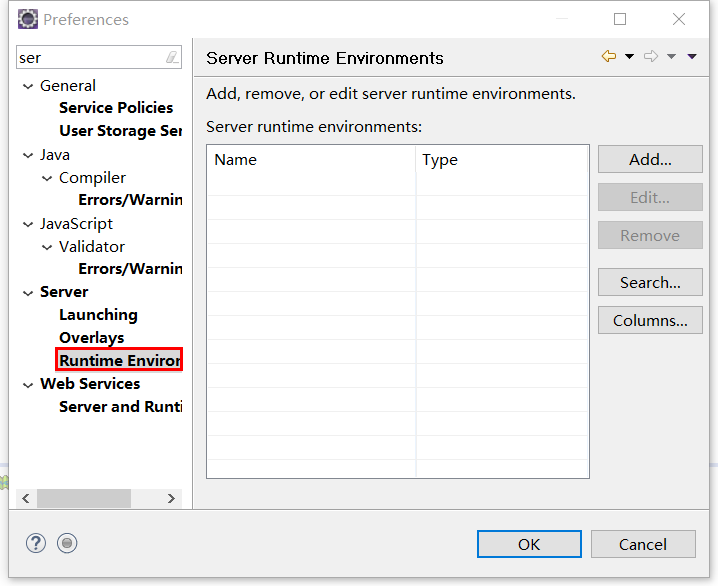Viewport: 718px width, 586px height.
Task: Open the Columns... dialog button
Action: point(650,320)
